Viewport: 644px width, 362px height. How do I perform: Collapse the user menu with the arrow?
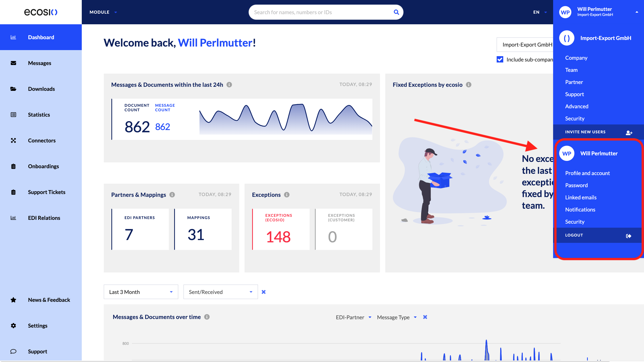[637, 12]
